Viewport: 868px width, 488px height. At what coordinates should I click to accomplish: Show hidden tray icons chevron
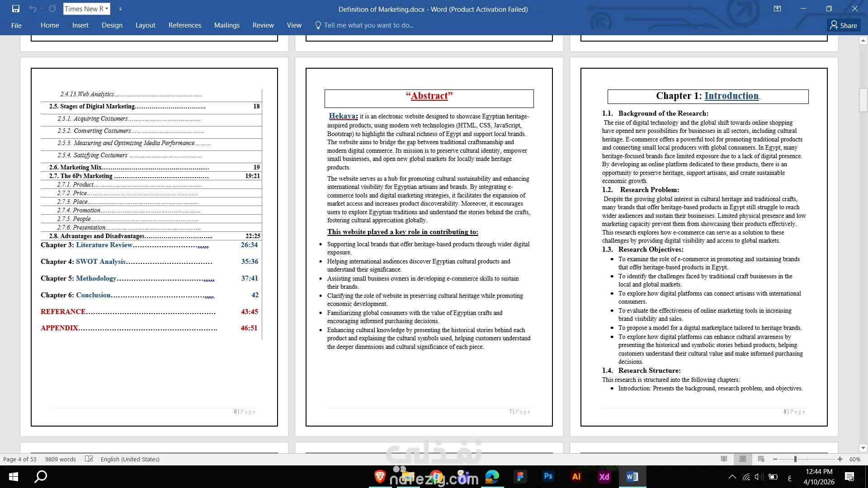tap(732, 477)
